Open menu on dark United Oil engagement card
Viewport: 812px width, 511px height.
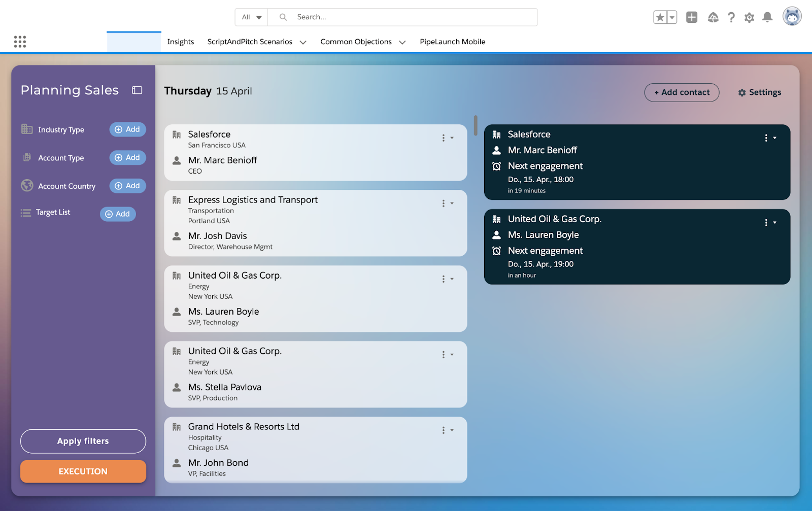pos(770,223)
